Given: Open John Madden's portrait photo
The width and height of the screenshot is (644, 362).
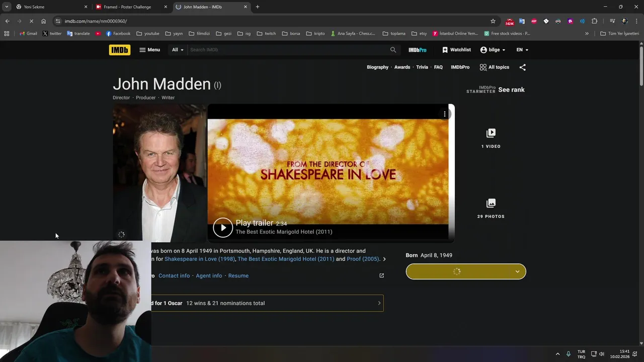Looking at the screenshot, I should point(159,173).
